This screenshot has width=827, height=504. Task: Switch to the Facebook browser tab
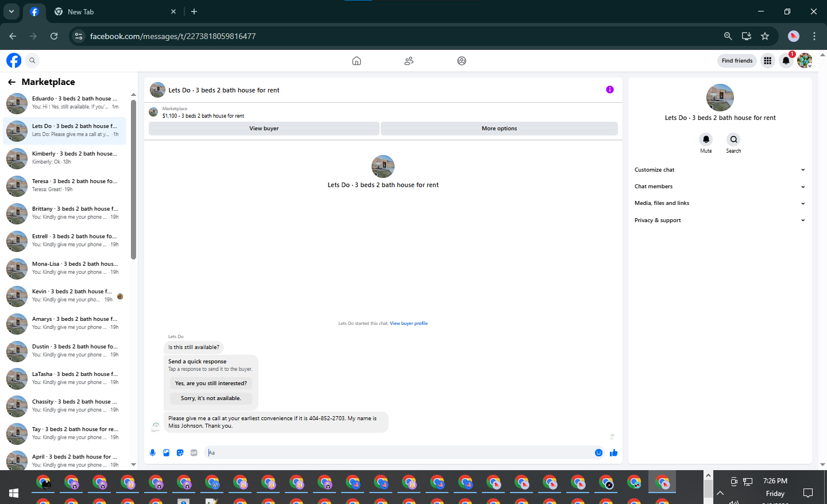point(34,11)
